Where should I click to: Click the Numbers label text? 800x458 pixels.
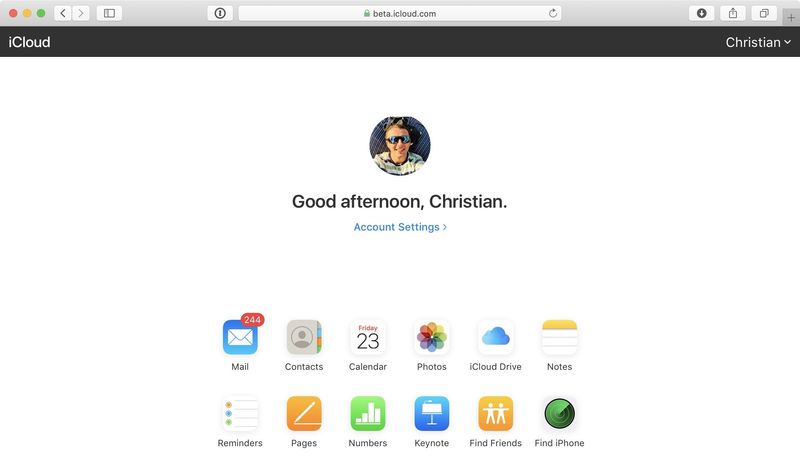(367, 443)
